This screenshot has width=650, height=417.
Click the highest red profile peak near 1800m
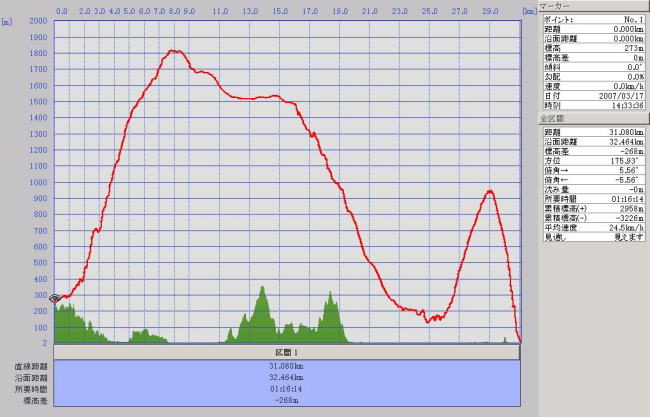(x=175, y=51)
